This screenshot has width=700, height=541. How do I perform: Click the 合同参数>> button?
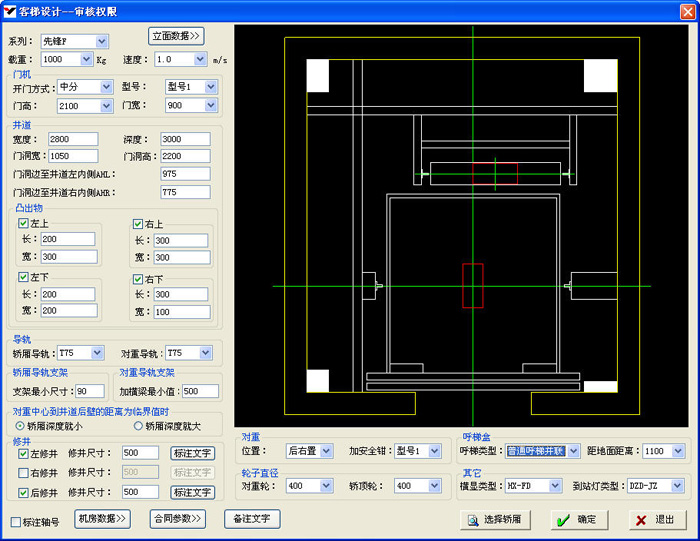(x=178, y=519)
